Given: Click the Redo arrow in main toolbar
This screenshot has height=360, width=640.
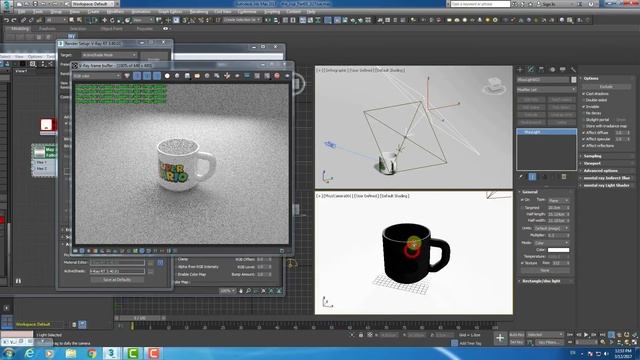Looking at the screenshot, I should (14, 20).
